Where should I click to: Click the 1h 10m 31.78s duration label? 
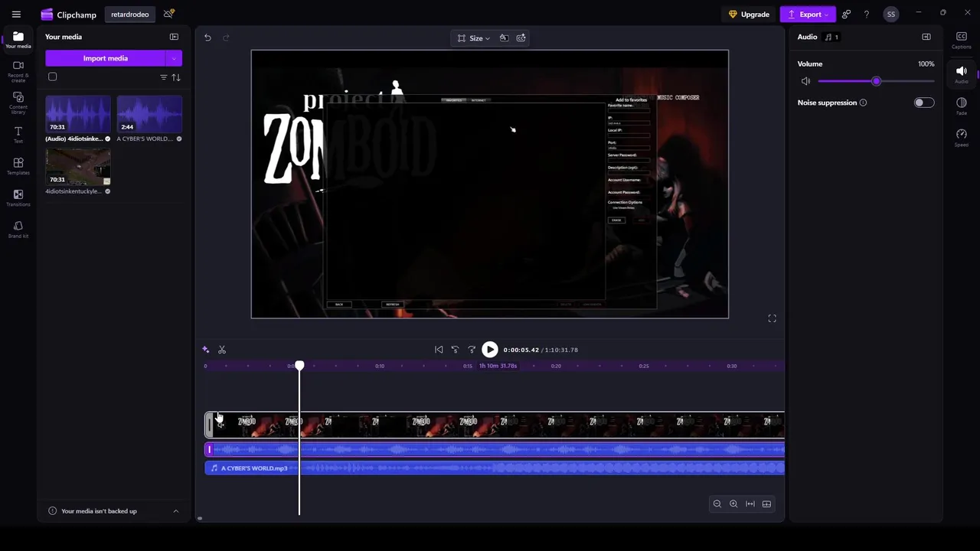[498, 366]
